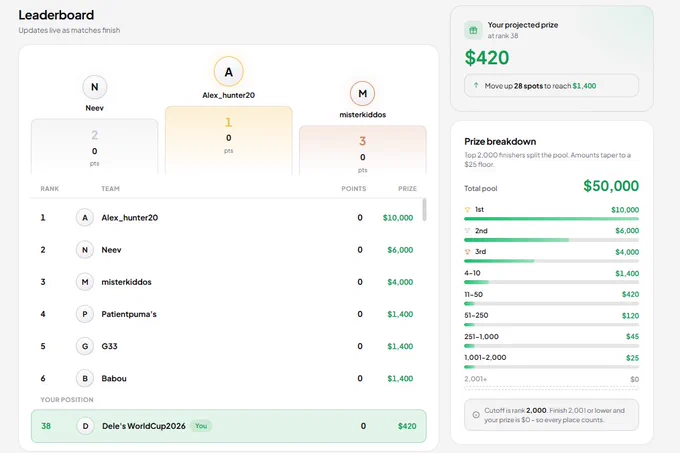Viewport: 680px width, 453px height.
Task: Click the TEAM column header
Action: coord(110,189)
